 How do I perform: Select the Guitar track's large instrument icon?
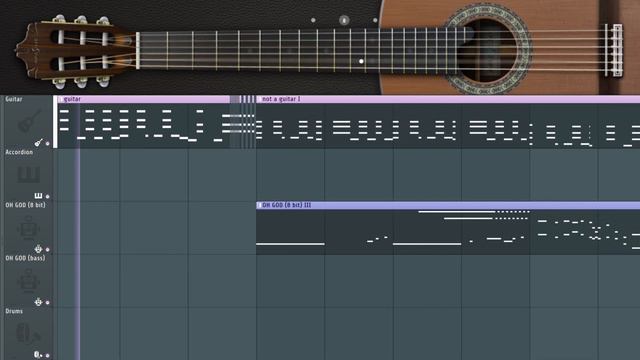29,121
